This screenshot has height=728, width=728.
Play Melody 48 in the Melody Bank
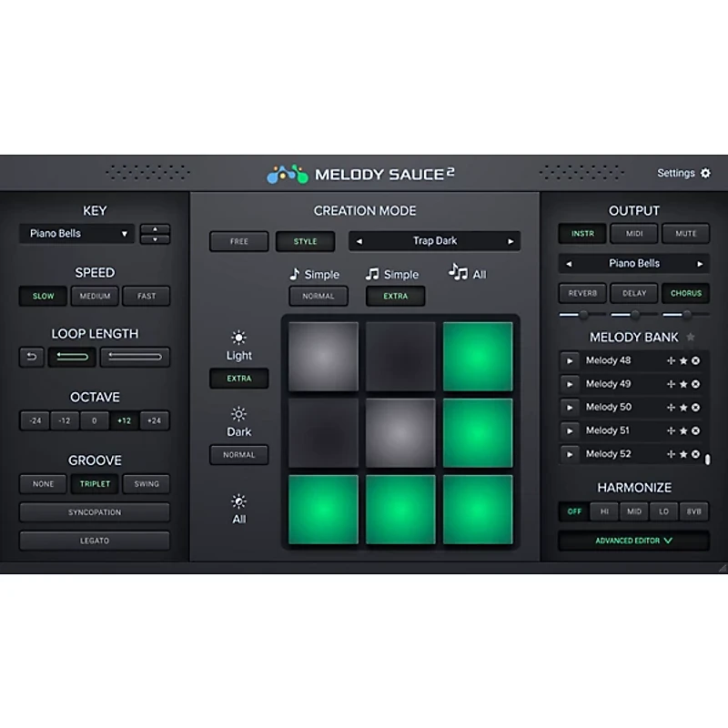pyautogui.click(x=570, y=360)
